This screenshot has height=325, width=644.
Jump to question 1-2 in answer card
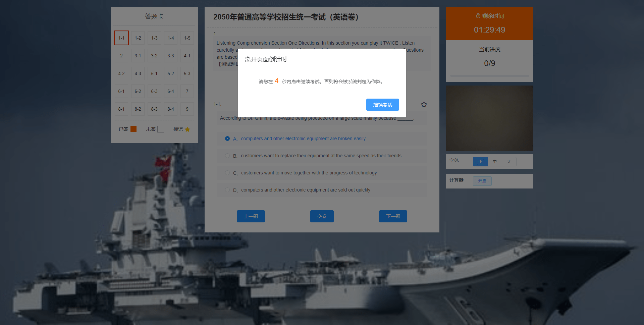pos(138,38)
